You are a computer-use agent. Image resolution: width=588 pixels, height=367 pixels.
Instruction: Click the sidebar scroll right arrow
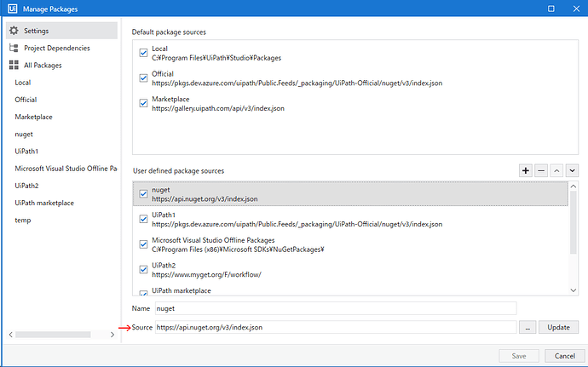(112, 335)
